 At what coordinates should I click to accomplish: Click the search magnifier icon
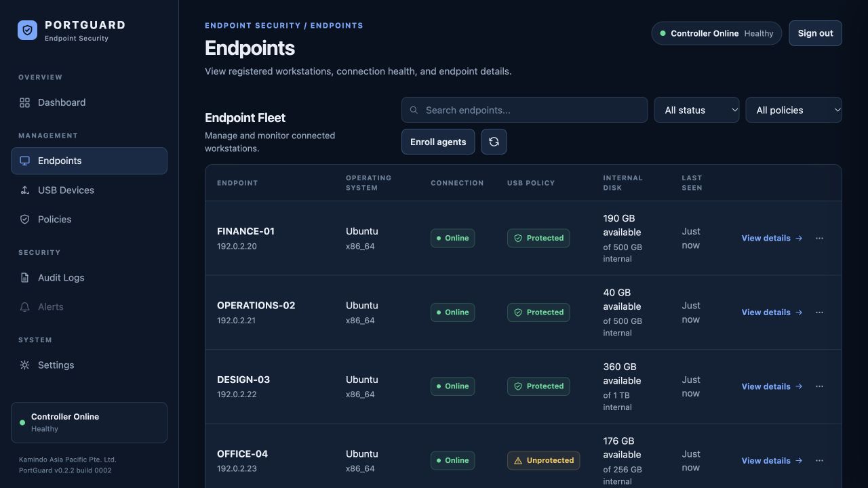[x=414, y=110]
